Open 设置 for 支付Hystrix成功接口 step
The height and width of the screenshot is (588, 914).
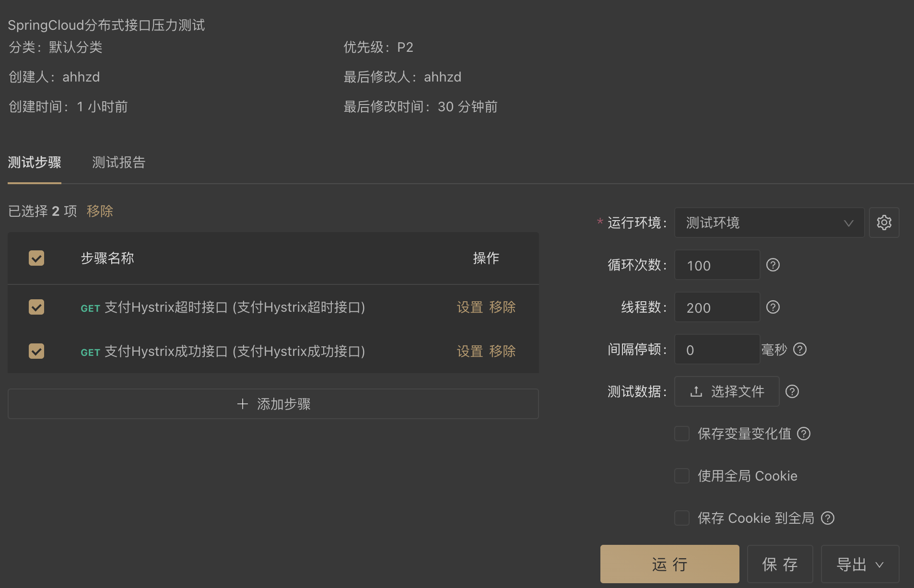coord(469,351)
